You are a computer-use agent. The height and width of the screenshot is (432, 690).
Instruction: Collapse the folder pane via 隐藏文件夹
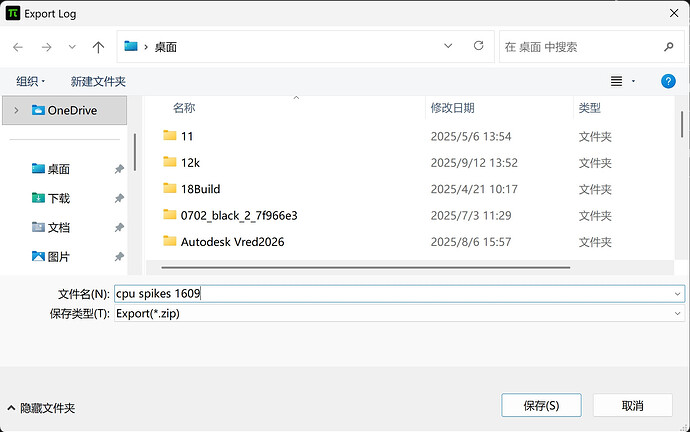click(40, 408)
